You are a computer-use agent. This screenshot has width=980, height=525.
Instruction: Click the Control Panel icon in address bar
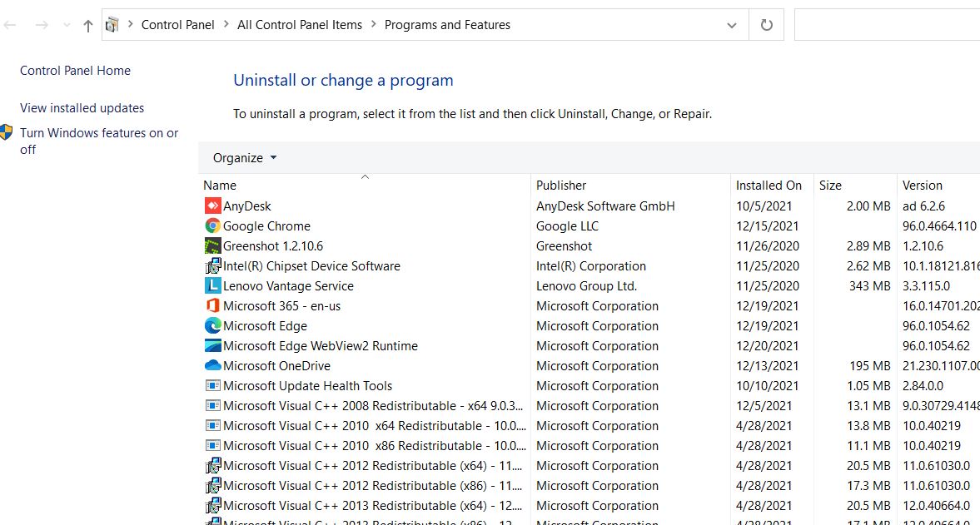click(112, 25)
